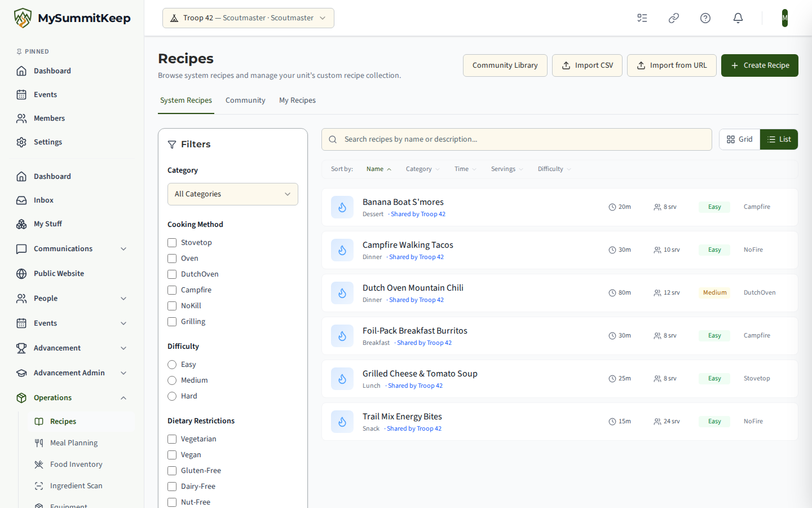Open pinned Settings gear item
812x508 pixels.
click(x=72, y=142)
